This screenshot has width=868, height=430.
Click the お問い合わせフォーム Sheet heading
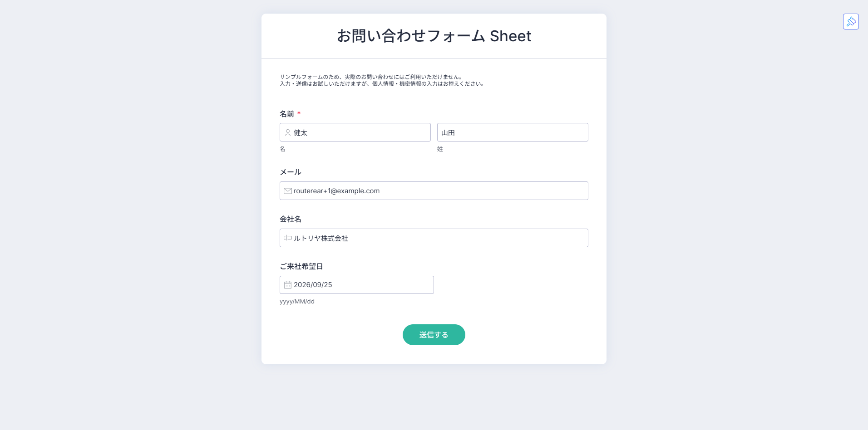pos(434,36)
